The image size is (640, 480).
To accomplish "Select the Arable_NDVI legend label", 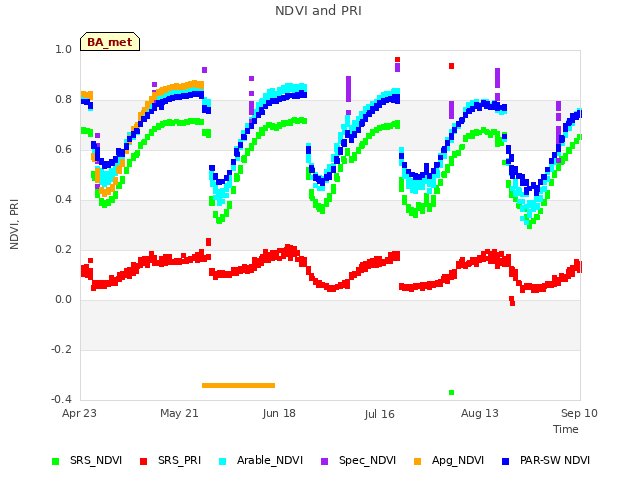I will pos(270,460).
